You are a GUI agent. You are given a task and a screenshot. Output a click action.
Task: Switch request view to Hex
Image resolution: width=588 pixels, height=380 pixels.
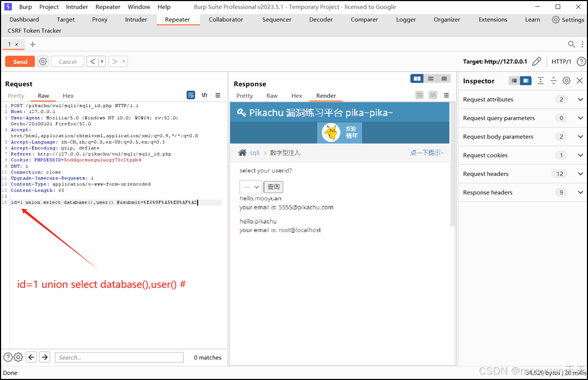coord(68,96)
